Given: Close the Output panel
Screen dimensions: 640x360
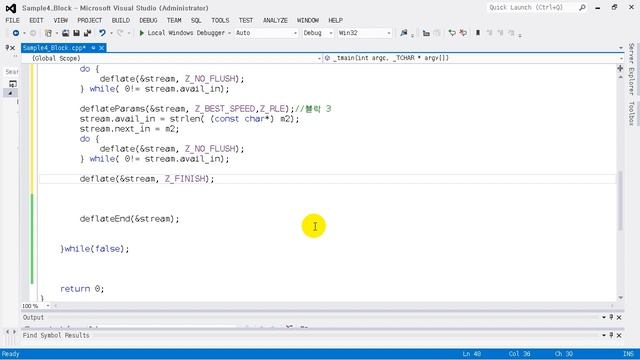Looking at the screenshot, I should (x=619, y=317).
